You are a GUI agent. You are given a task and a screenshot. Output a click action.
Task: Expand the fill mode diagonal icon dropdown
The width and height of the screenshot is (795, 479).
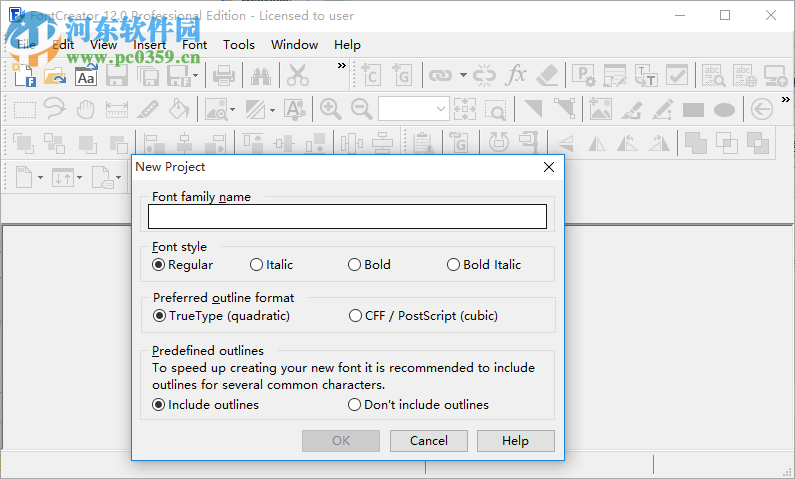[x=272, y=109]
